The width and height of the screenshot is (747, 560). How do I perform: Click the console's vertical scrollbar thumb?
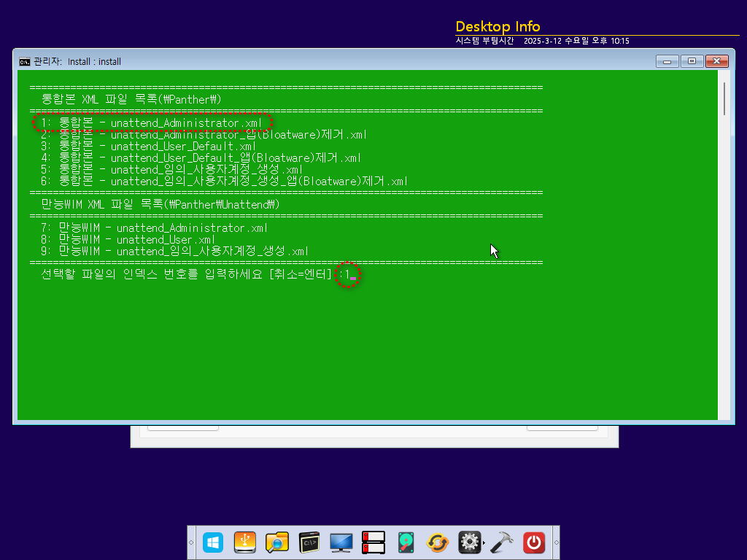(724, 98)
